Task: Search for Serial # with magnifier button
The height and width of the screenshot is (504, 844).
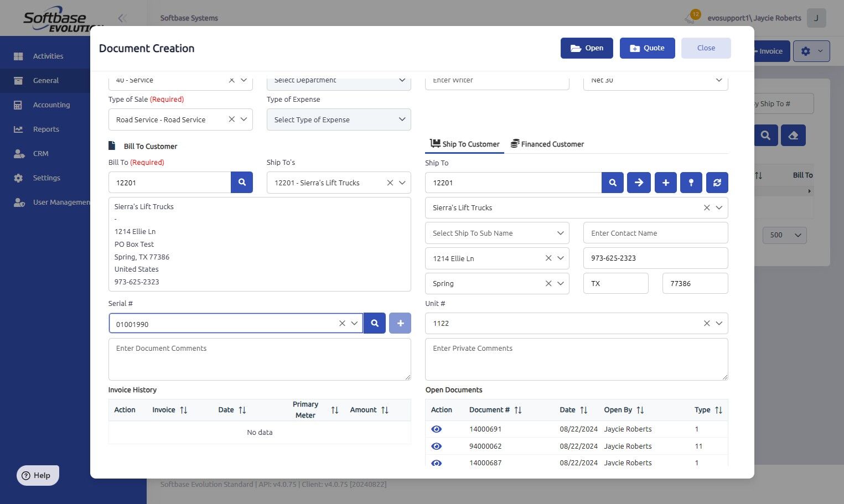Action: (x=375, y=323)
